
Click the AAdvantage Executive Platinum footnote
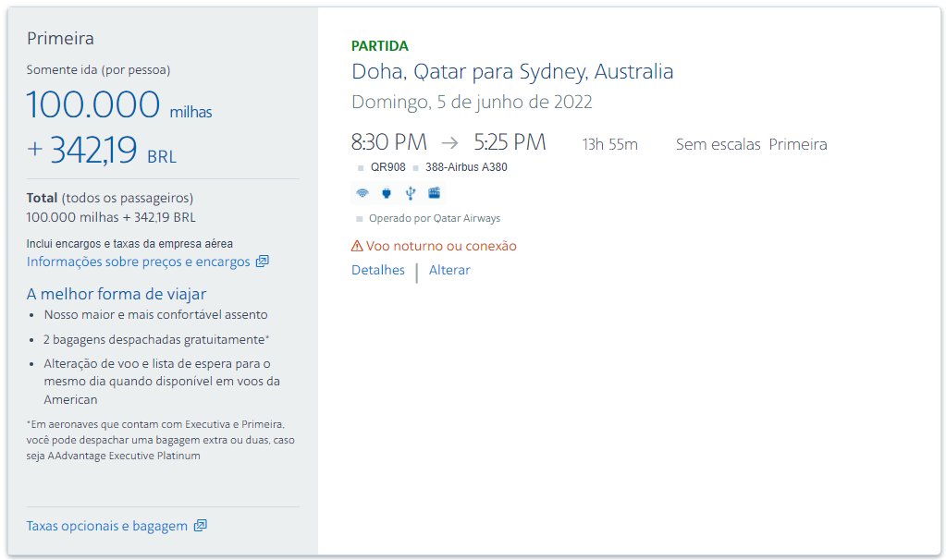161,440
